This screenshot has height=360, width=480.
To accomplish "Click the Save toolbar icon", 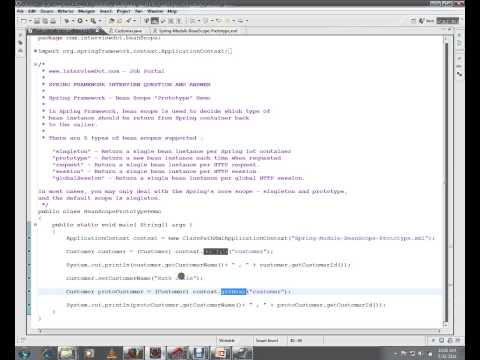I will pyautogui.click(x=37, y=21).
